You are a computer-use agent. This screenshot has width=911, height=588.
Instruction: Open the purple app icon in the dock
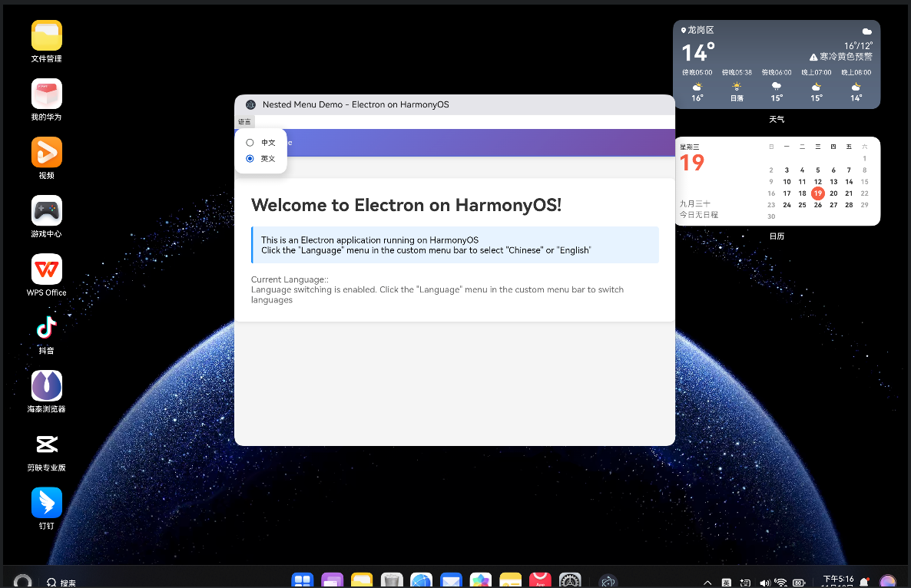pos(333,580)
